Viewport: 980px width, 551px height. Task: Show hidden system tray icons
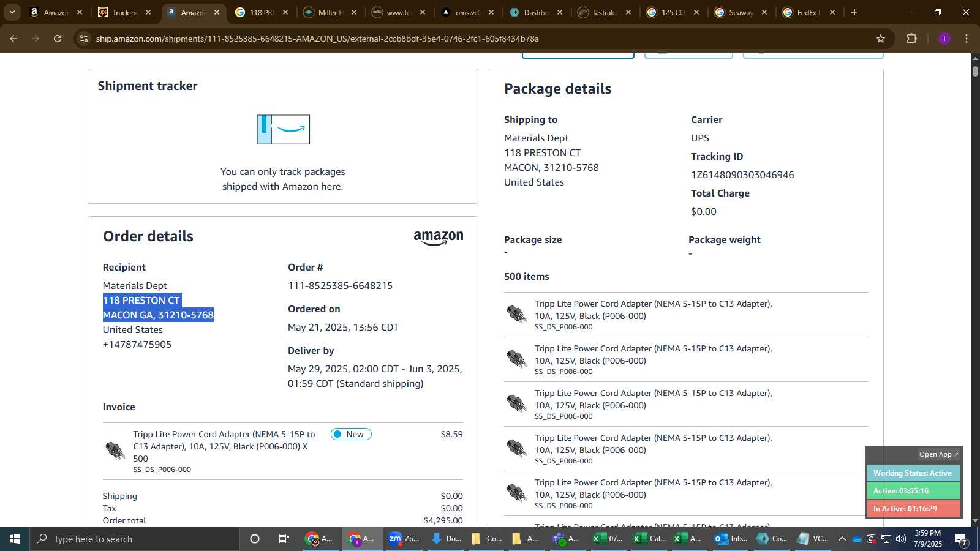(x=842, y=539)
